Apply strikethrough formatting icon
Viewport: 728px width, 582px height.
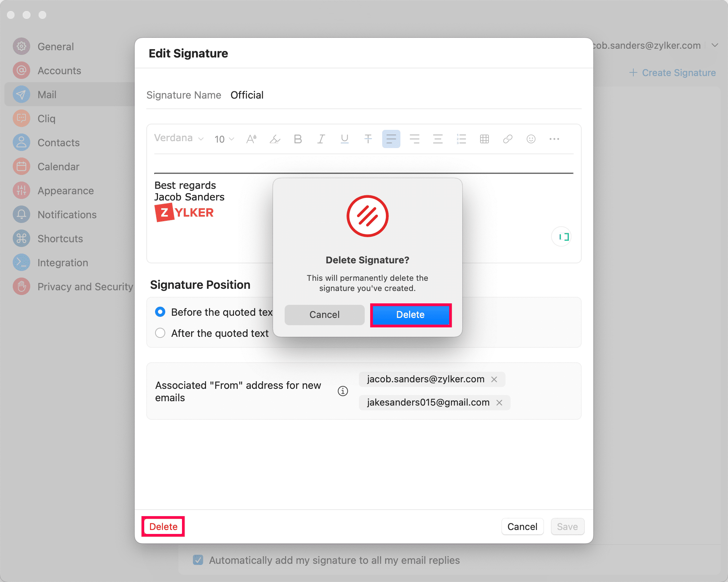point(368,139)
